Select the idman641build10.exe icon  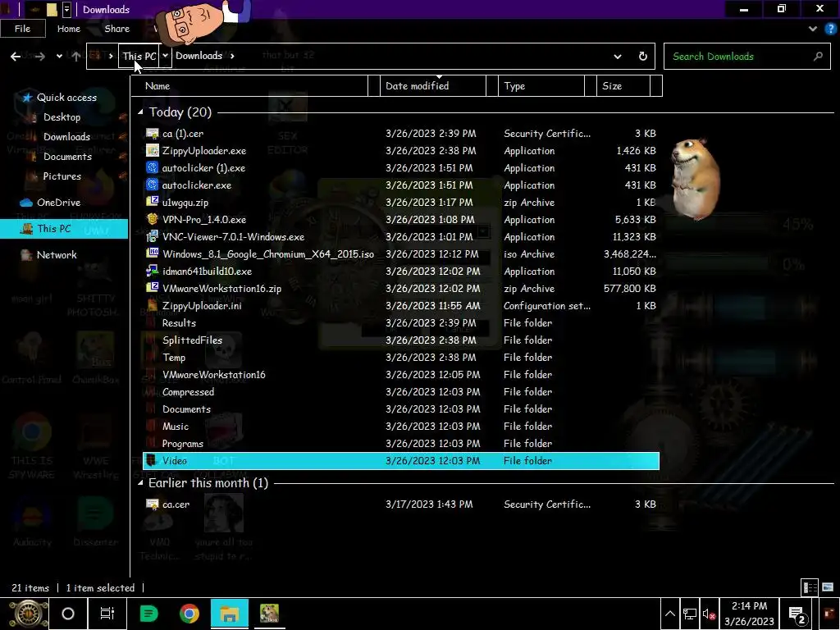(x=152, y=271)
